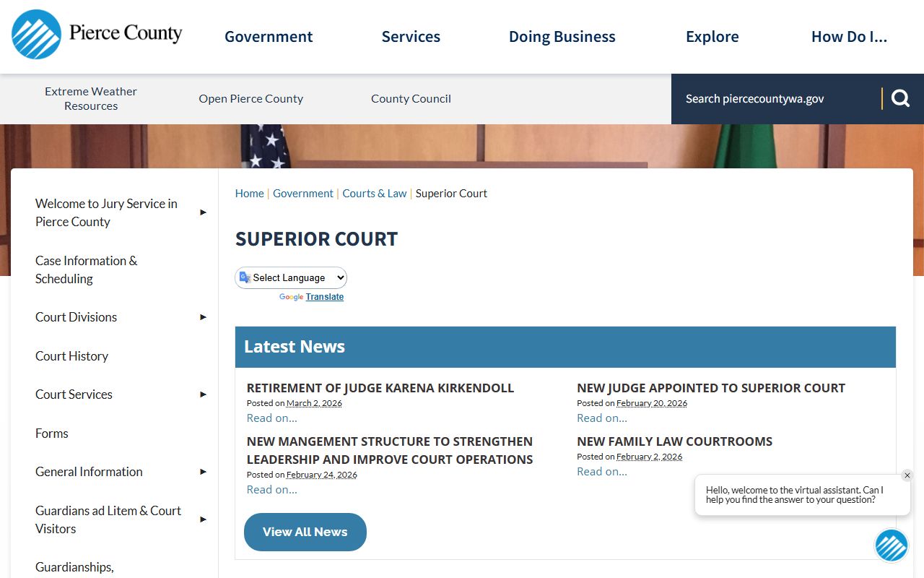
Task: Click into the site search field
Action: (776, 98)
